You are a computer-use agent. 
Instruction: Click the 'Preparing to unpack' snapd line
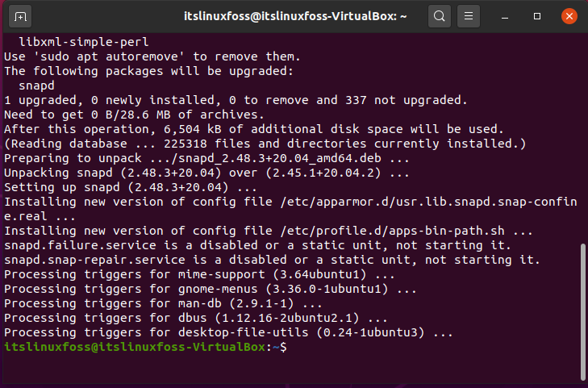pyautogui.click(x=206, y=158)
